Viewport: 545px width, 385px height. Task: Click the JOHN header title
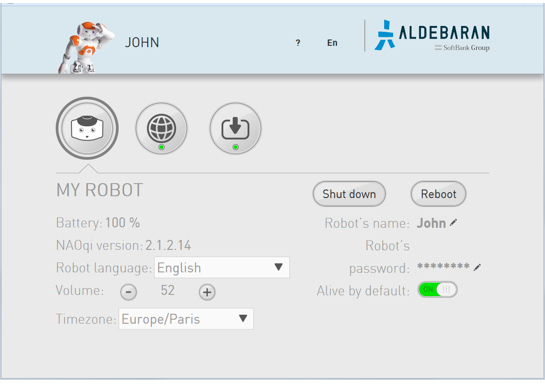[142, 42]
